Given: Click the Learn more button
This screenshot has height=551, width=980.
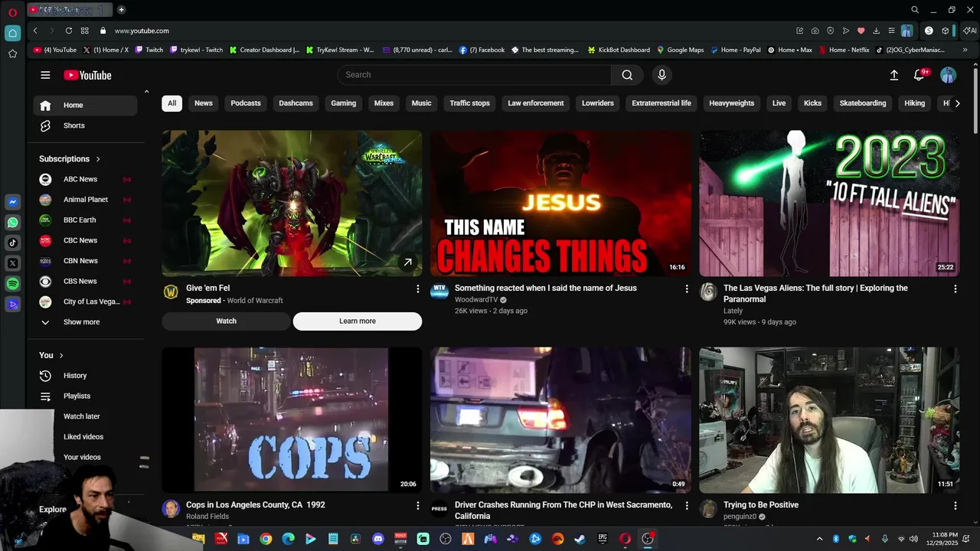Looking at the screenshot, I should [358, 321].
